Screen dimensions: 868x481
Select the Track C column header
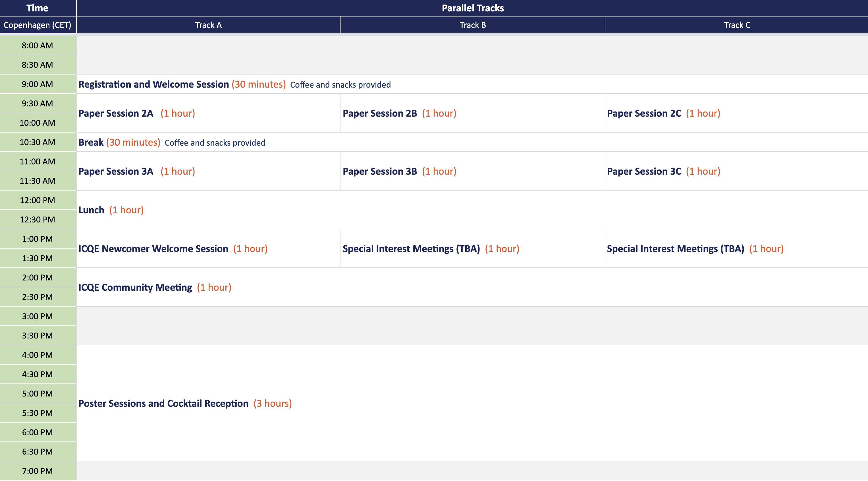[x=737, y=25]
